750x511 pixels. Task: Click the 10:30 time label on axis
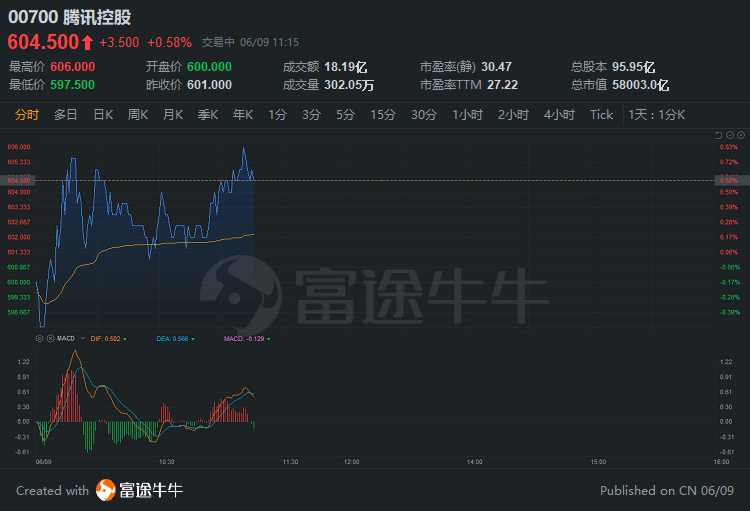[166, 462]
